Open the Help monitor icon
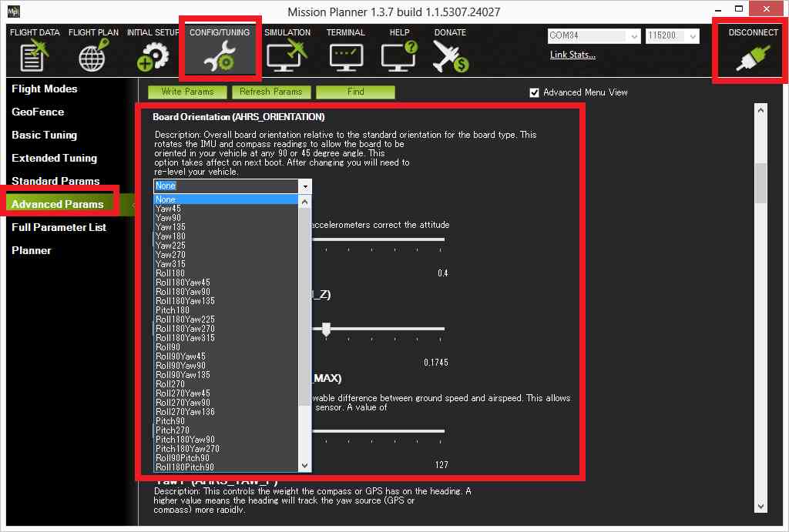 coord(399,57)
